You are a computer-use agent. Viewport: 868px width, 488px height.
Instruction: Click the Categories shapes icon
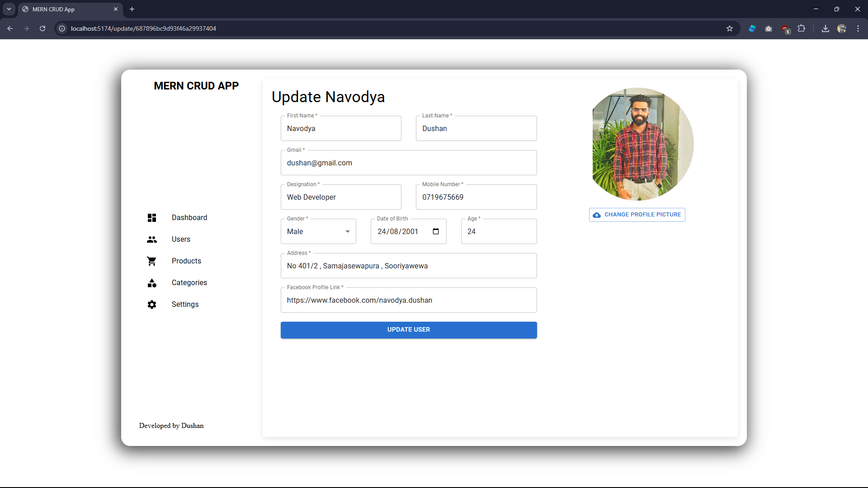tap(152, 283)
